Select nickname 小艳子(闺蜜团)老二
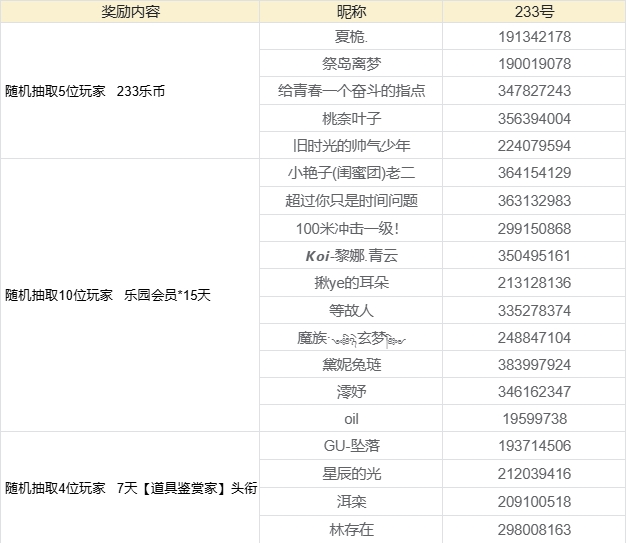Image resolution: width=626 pixels, height=543 pixels. (x=351, y=173)
